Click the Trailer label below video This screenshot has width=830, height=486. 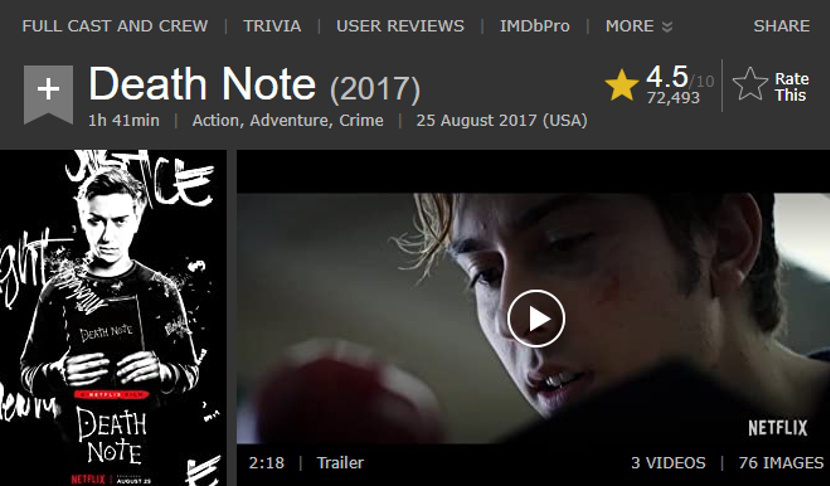340,463
